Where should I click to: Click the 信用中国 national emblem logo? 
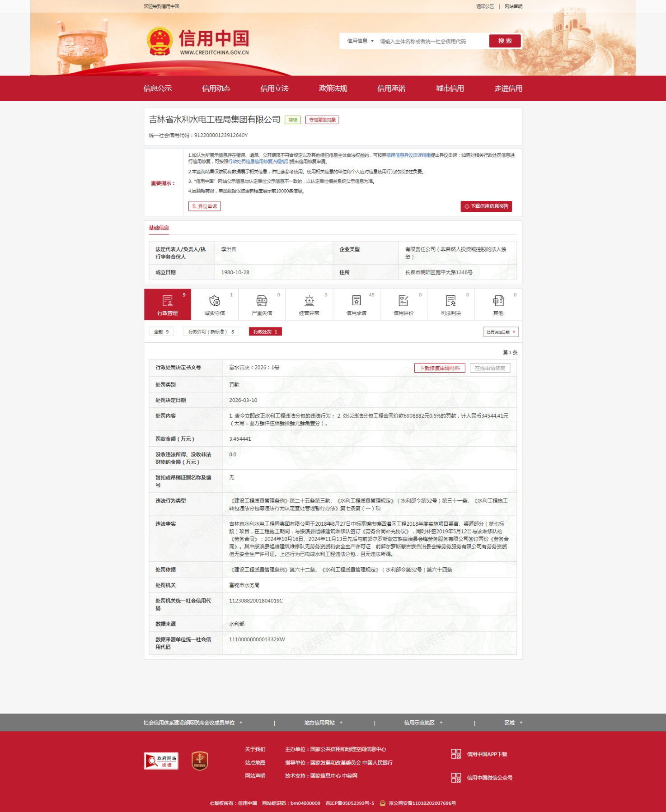point(160,41)
